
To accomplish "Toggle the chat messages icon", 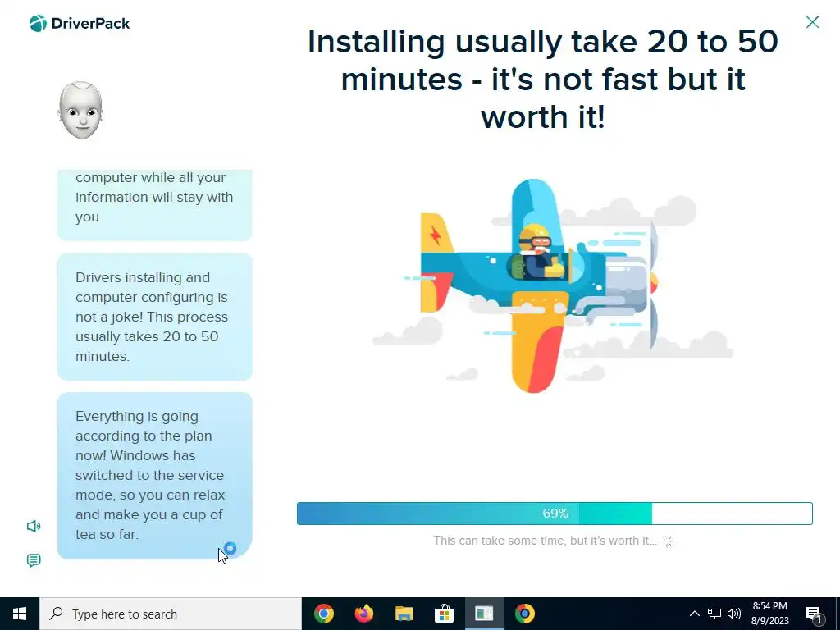I will tap(34, 560).
